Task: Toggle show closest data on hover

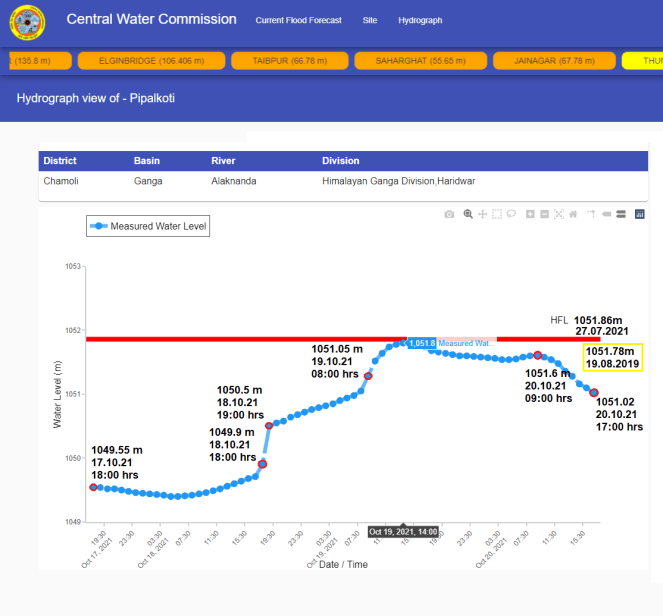Action: pyautogui.click(x=606, y=214)
